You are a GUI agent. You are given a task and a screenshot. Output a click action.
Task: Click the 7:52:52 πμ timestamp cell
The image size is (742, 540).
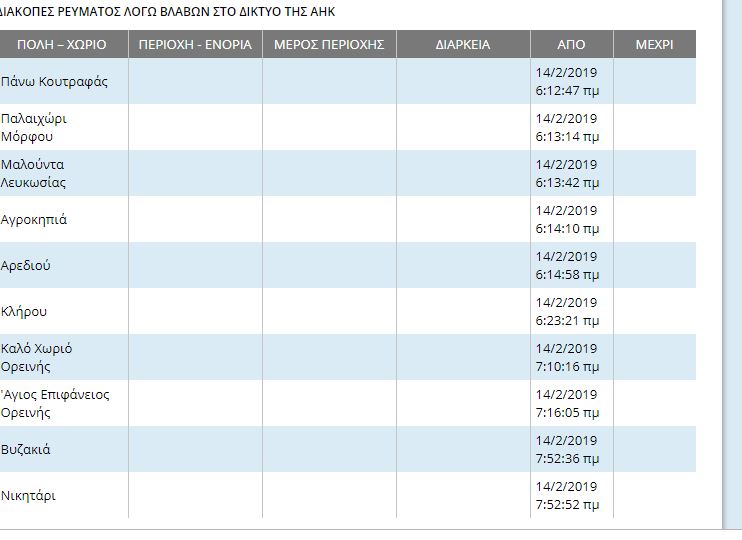567,505
